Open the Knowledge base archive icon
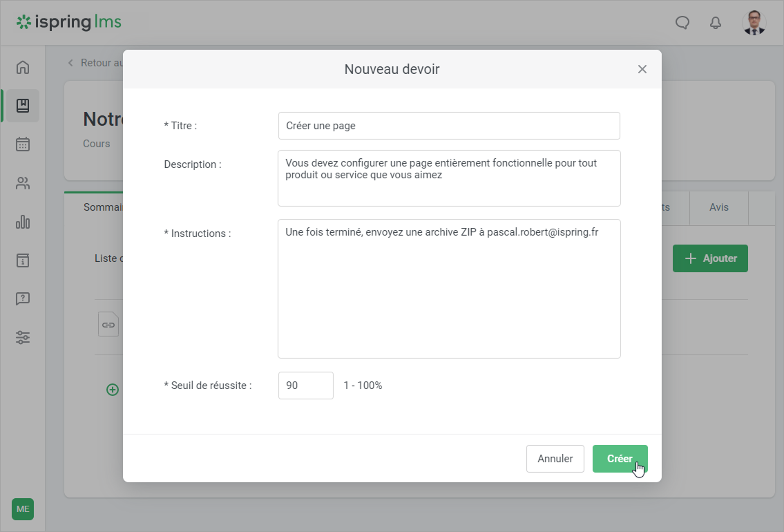 [x=23, y=260]
